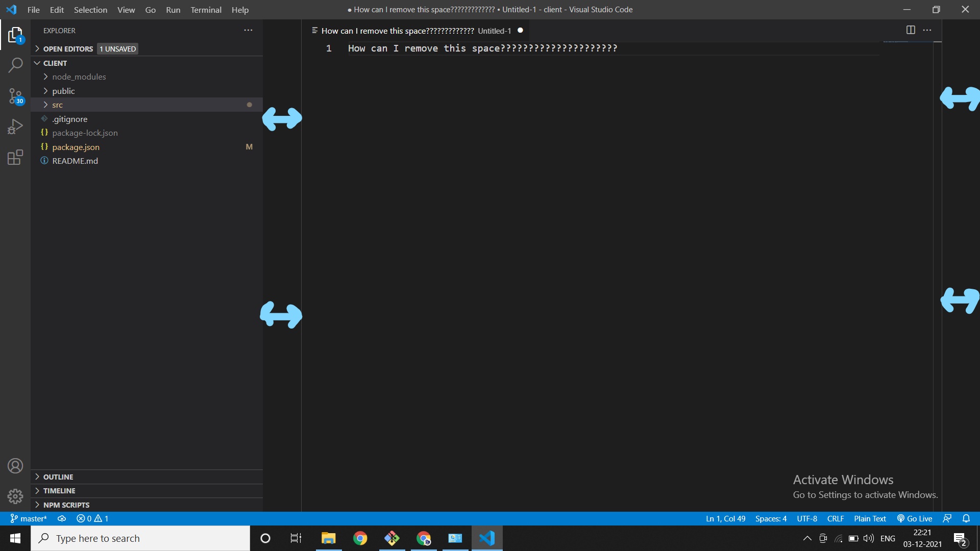The image size is (980, 551).
Task: Expand the node_modules folder
Action: [x=79, y=76]
